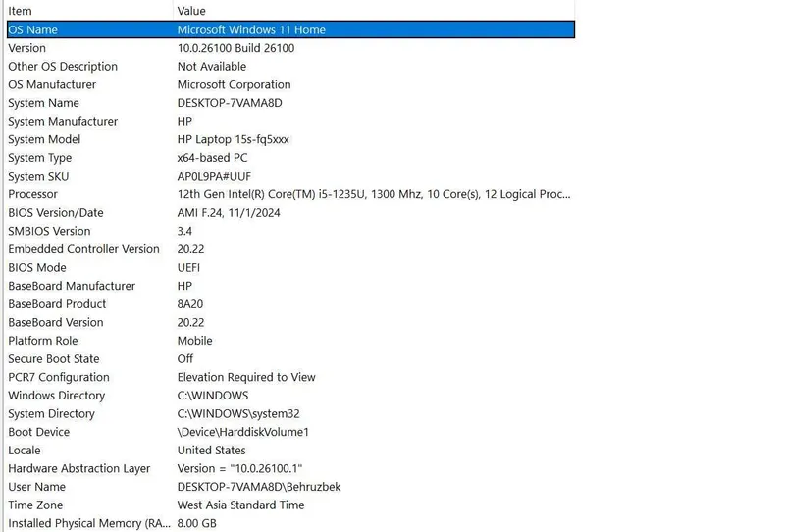This screenshot has width=785, height=532.
Task: Select the BaseBoard Product row
Action: tap(290, 304)
